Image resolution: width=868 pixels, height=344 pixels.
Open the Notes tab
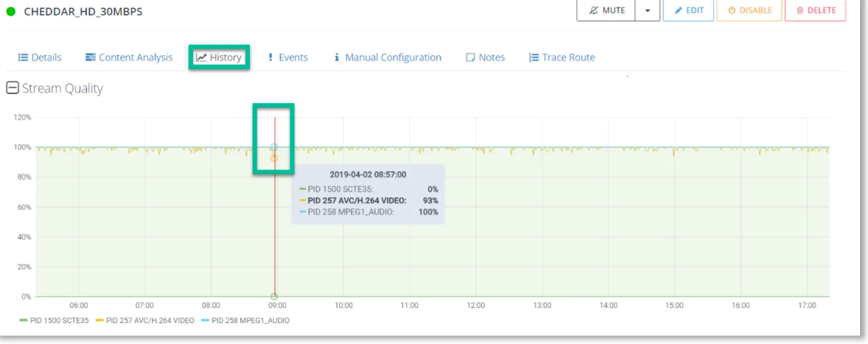tap(485, 57)
